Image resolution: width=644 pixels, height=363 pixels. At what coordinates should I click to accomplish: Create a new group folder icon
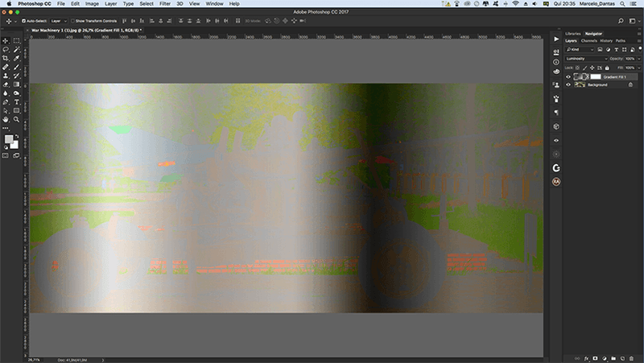coord(613,358)
